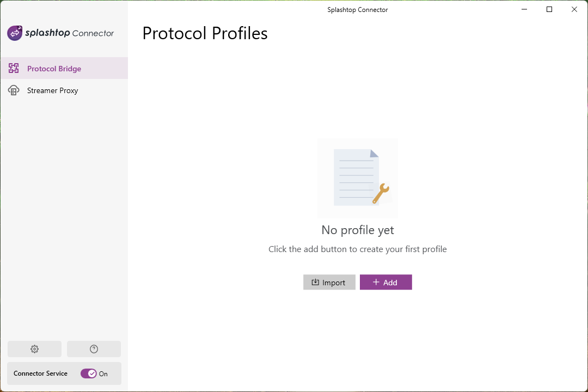Click the Protocol Profiles page title
Image resolution: width=588 pixels, height=392 pixels.
205,33
